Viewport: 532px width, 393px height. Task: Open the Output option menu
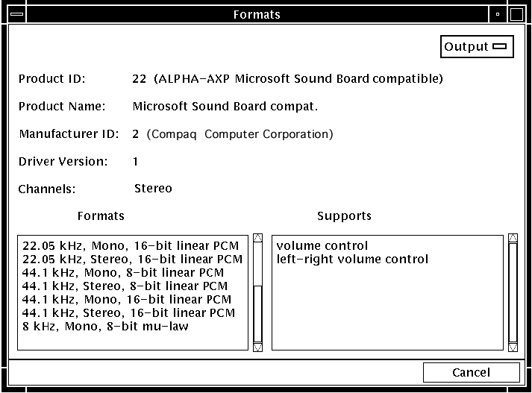coord(476,47)
